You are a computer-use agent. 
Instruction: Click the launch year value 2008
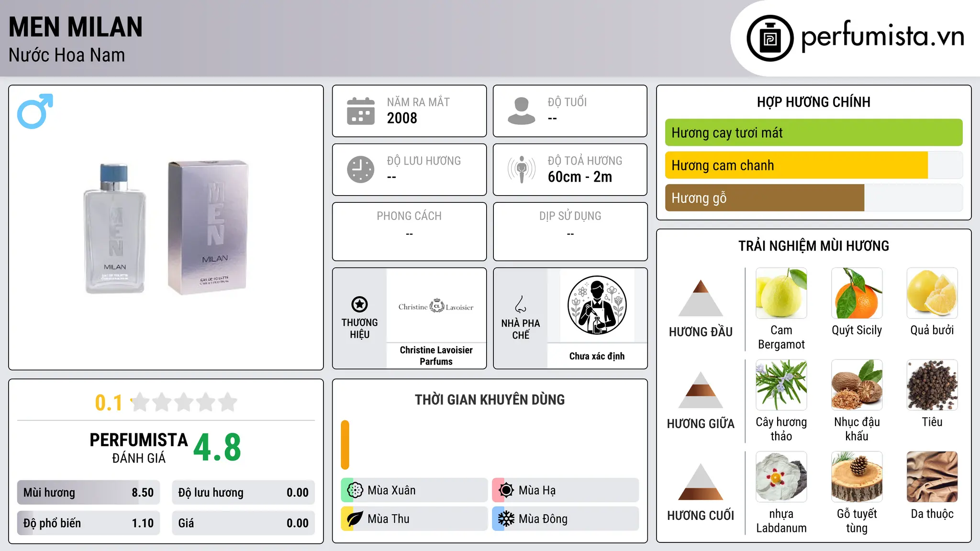[x=402, y=118]
